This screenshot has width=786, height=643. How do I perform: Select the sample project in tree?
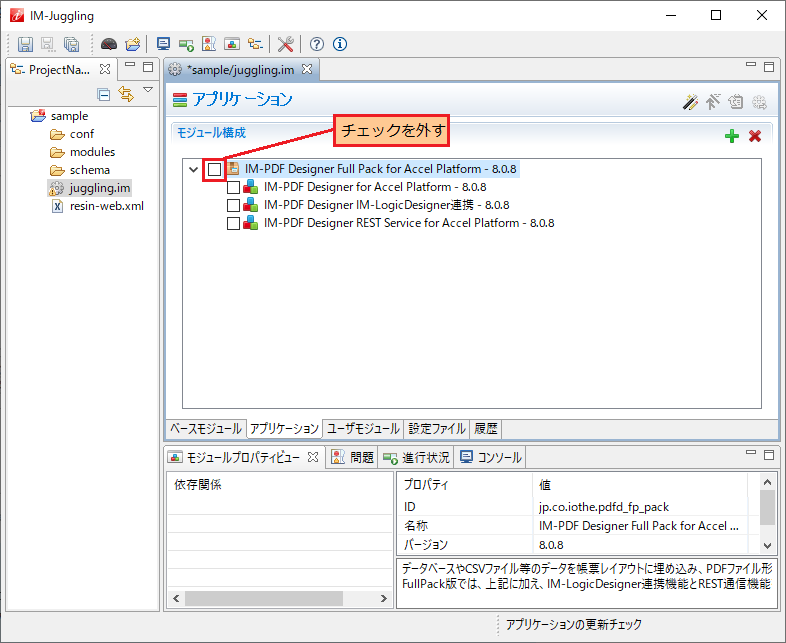(69, 116)
